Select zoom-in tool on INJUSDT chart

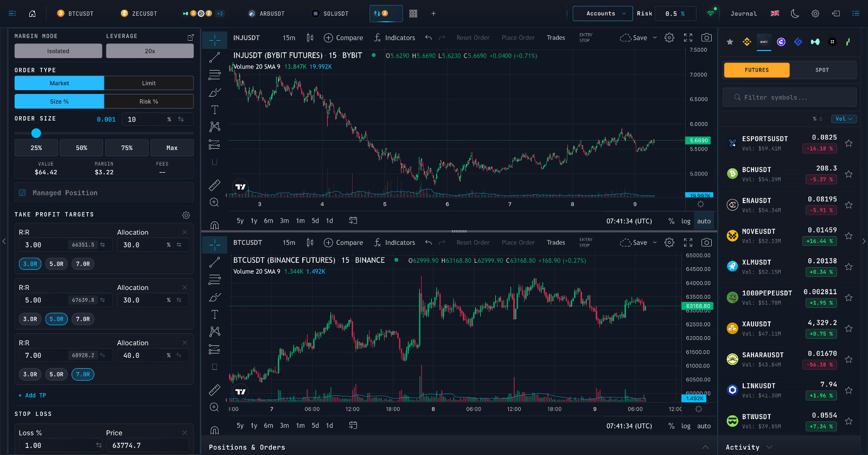coord(215,203)
